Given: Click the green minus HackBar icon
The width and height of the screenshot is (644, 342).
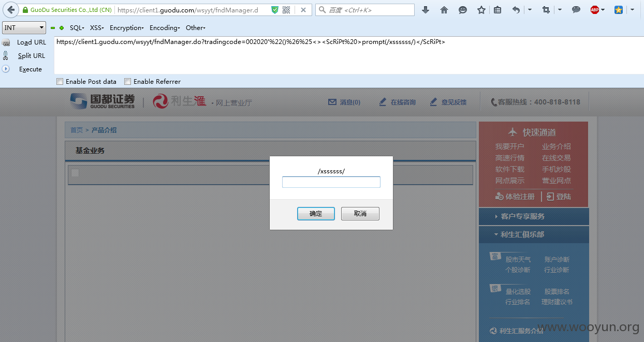Looking at the screenshot, I should tap(53, 28).
